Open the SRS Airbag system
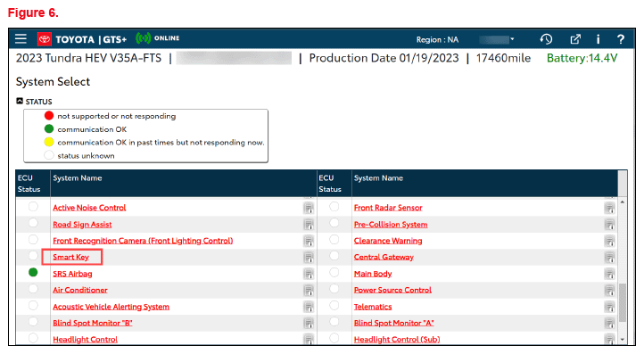 click(72, 274)
